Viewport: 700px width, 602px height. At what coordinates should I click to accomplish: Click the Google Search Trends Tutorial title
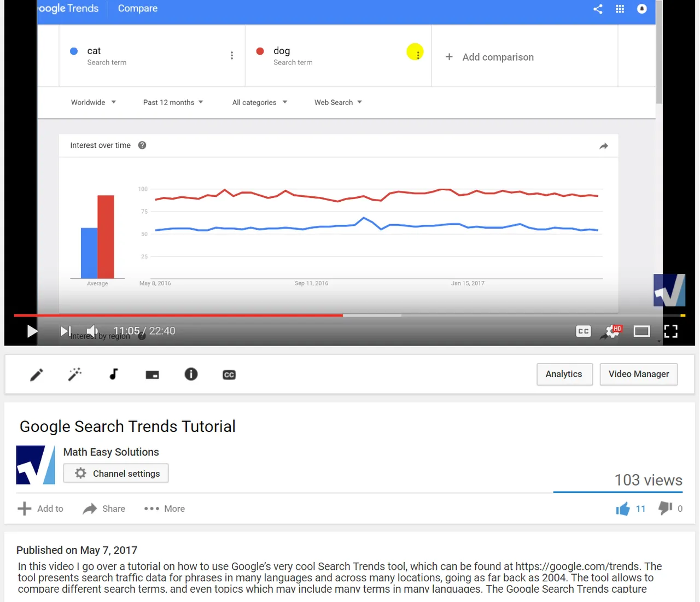click(x=127, y=426)
